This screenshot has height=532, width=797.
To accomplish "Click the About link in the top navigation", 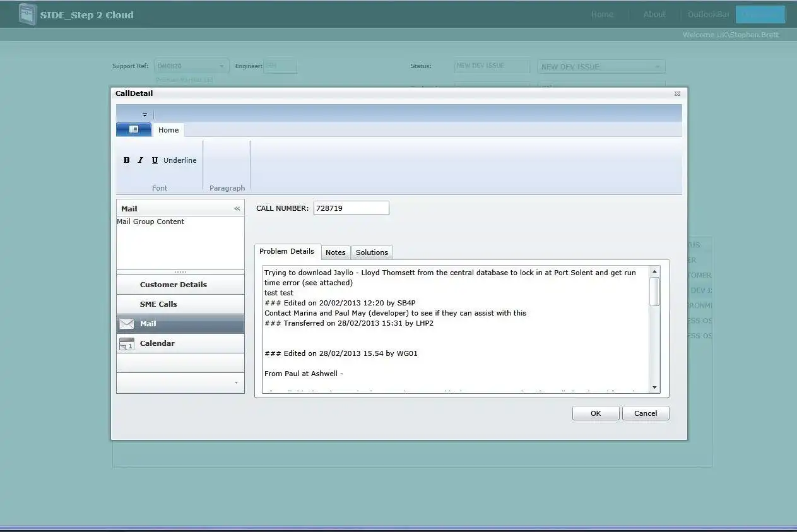I will pyautogui.click(x=654, y=15).
